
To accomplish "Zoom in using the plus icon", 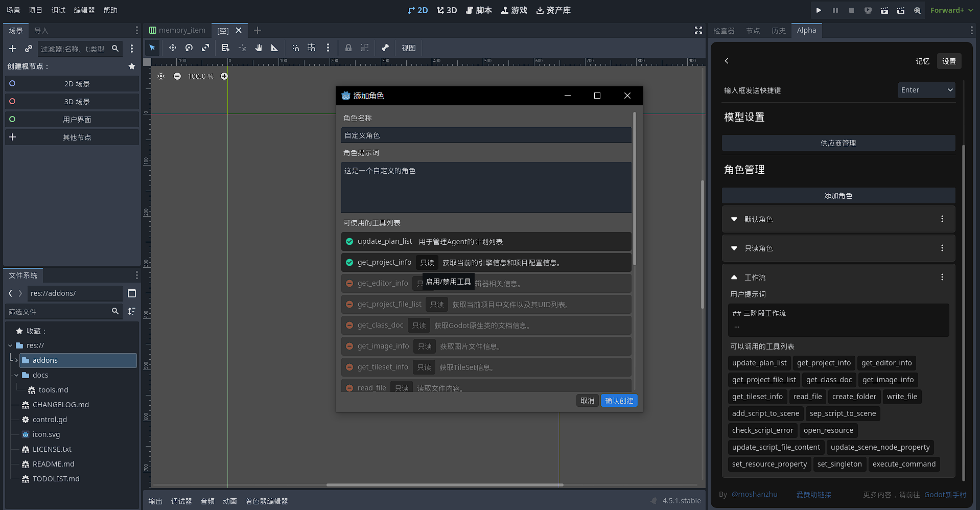I will tap(224, 76).
